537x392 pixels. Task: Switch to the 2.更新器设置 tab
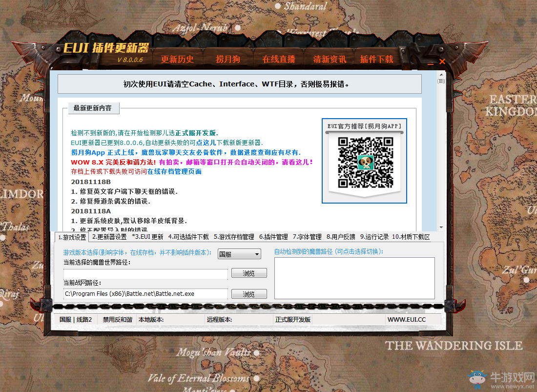tap(109, 237)
